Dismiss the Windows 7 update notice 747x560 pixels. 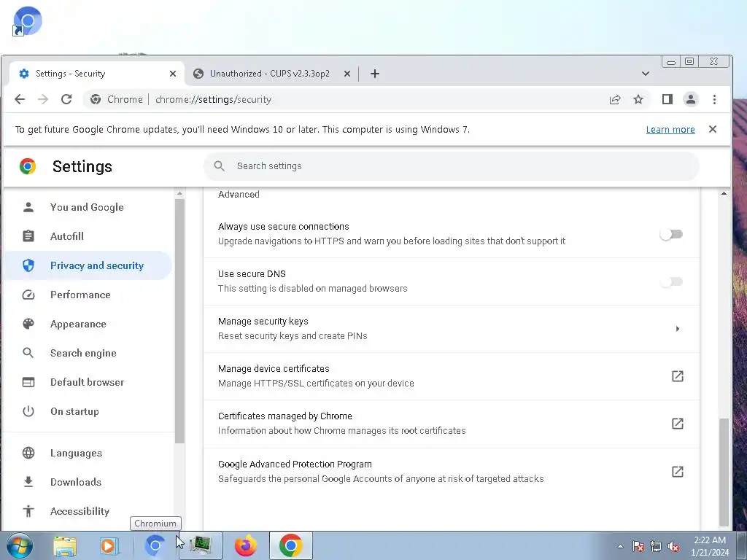tap(713, 129)
